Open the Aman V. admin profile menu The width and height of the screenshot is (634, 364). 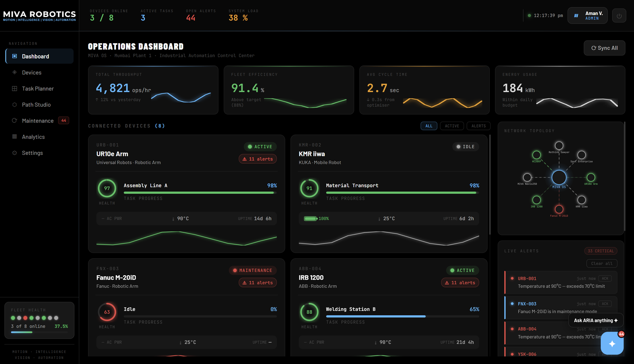click(x=587, y=16)
